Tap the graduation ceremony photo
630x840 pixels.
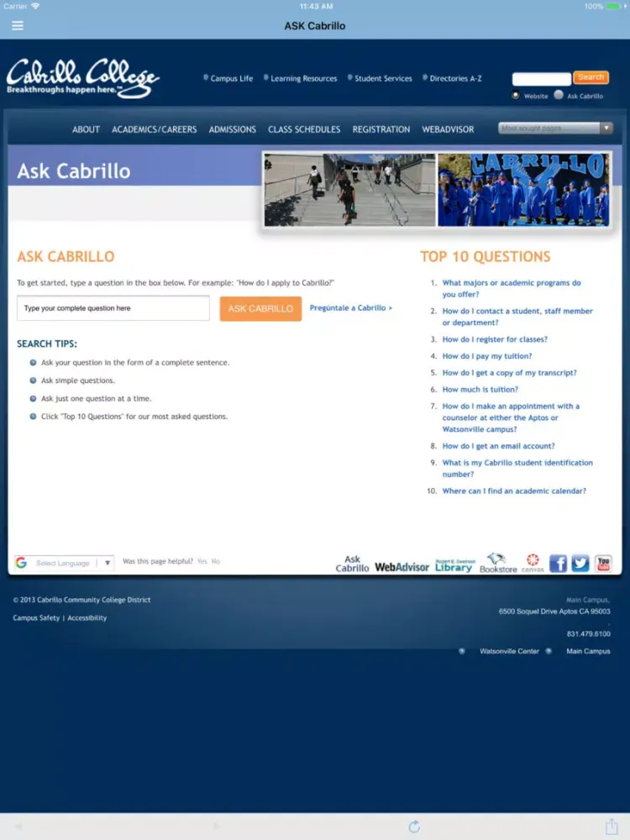523,190
